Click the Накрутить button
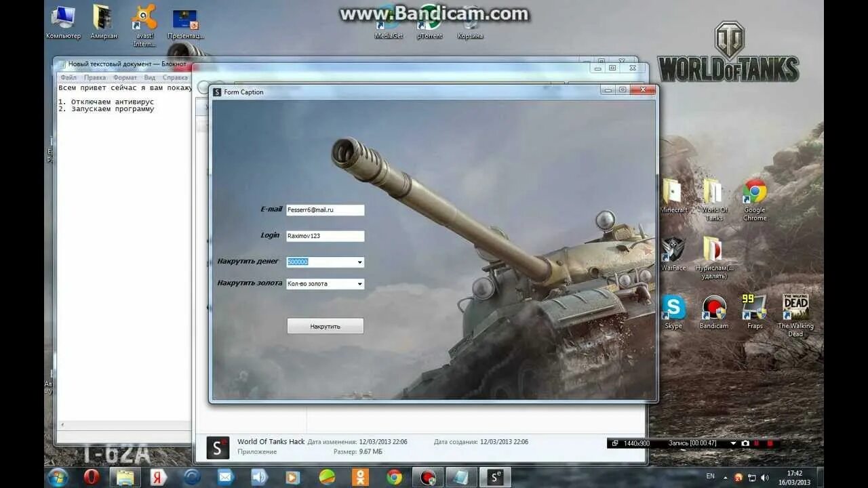868x488 pixels. (325, 326)
